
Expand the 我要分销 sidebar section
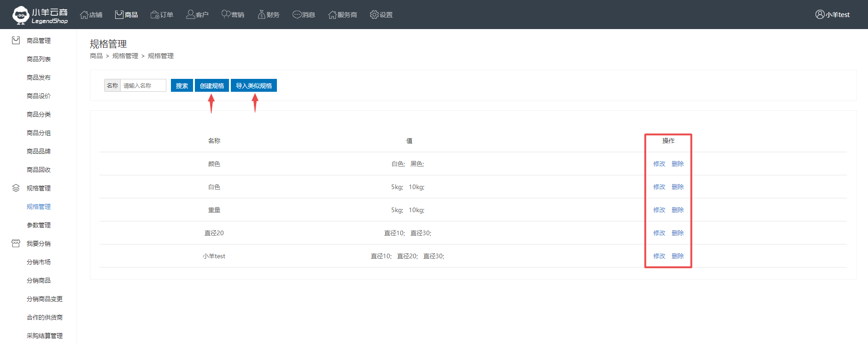[x=38, y=244]
